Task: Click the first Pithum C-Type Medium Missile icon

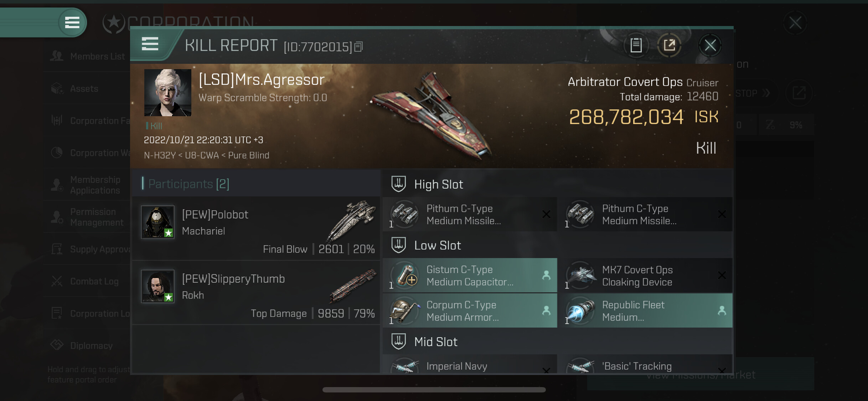Action: point(405,214)
